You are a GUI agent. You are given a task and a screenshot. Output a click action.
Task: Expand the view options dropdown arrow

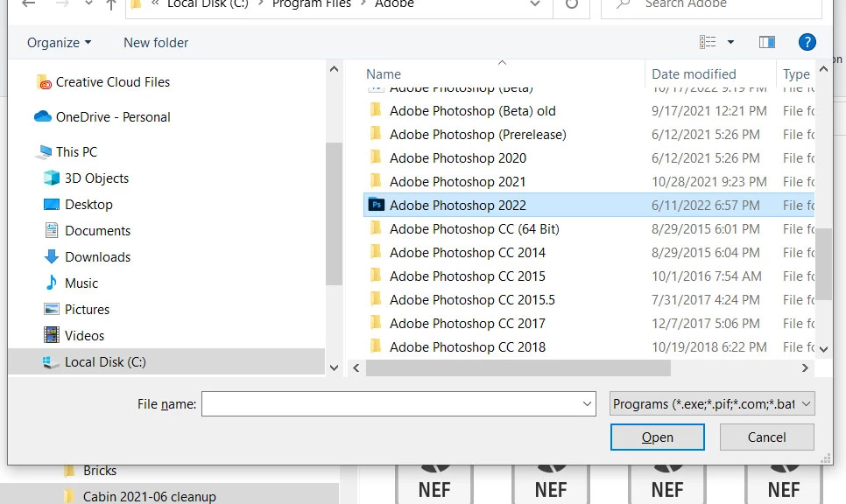pyautogui.click(x=730, y=42)
